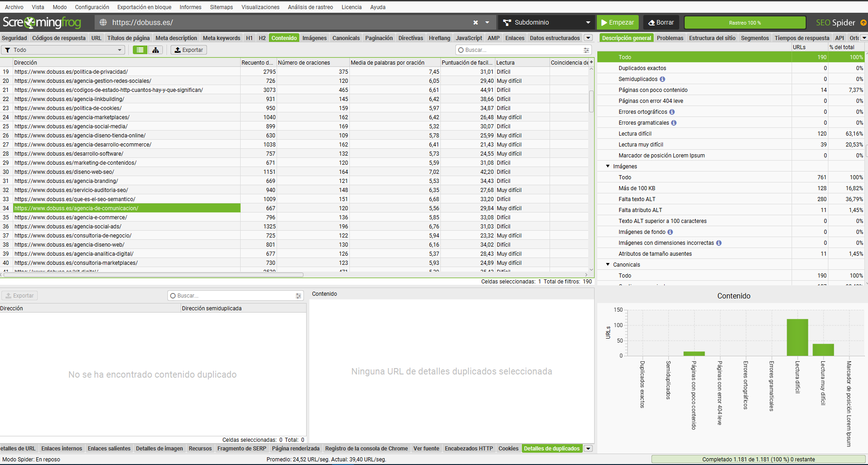Show more right-panel tabs via overflow arrow
Image resolution: width=868 pixels, height=465 pixels.
(864, 38)
